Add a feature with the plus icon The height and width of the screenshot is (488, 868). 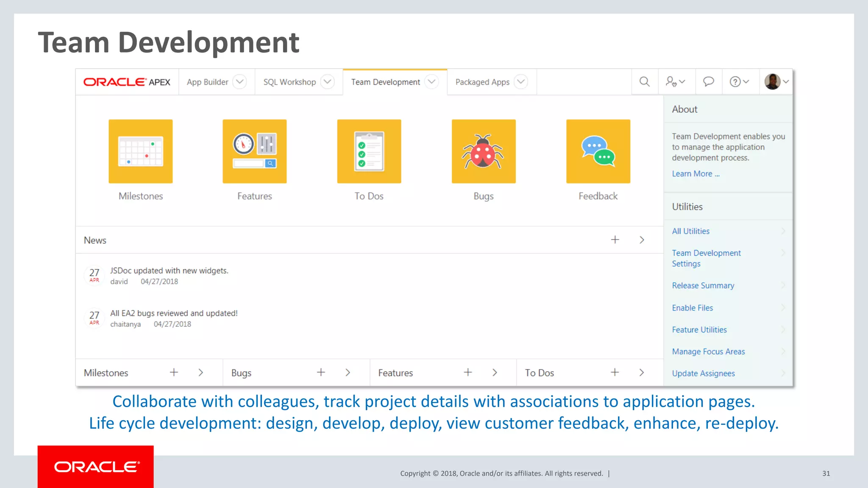[468, 372]
